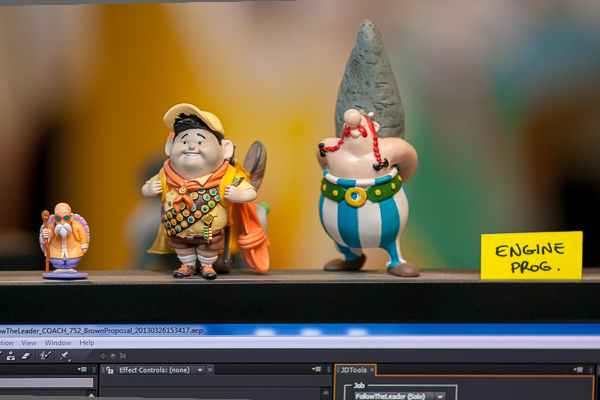Switch to the Effect Controls: (none) tab
This screenshot has width=600, height=400.
tap(154, 370)
